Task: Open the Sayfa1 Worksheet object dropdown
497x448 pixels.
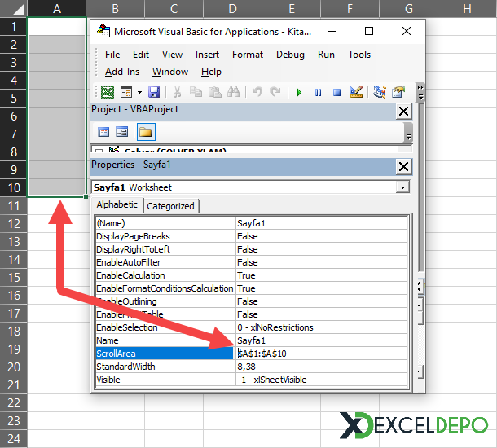Action: (402, 187)
